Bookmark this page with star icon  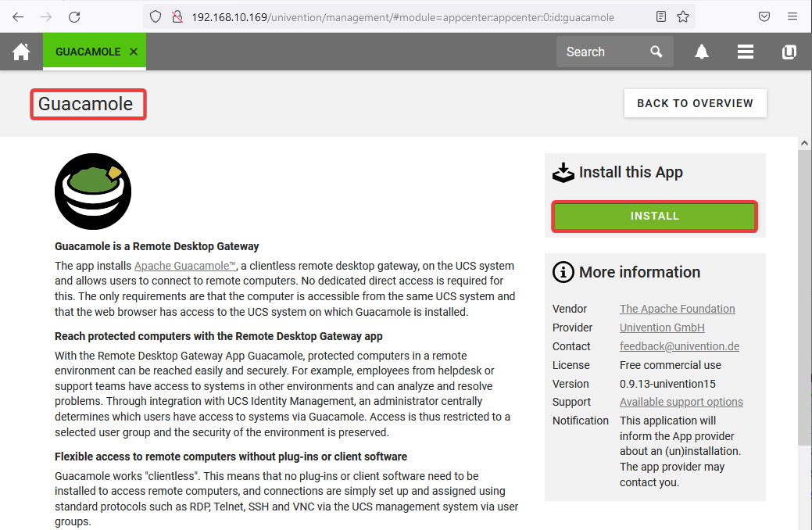[683, 16]
